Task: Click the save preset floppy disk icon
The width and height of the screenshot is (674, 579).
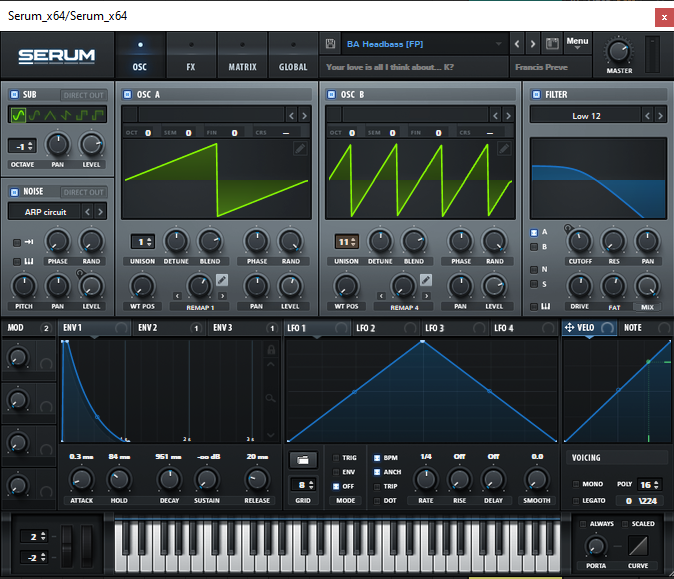Action: click(x=330, y=43)
